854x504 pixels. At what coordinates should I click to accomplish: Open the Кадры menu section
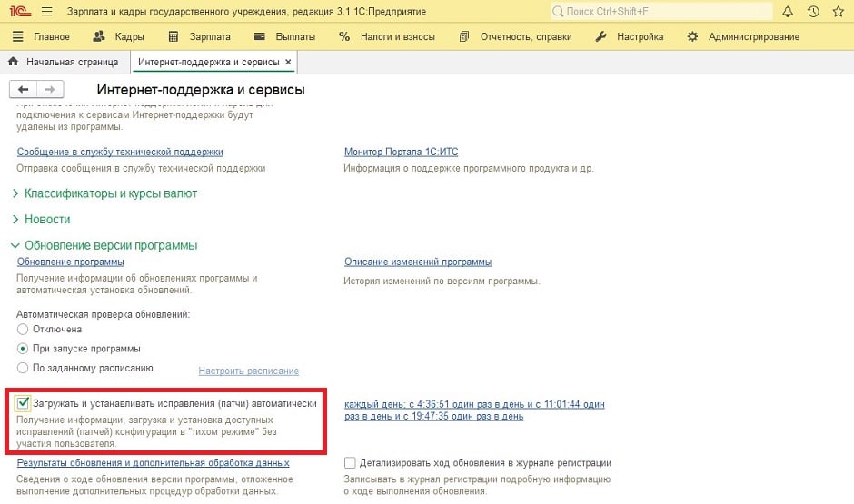point(130,36)
